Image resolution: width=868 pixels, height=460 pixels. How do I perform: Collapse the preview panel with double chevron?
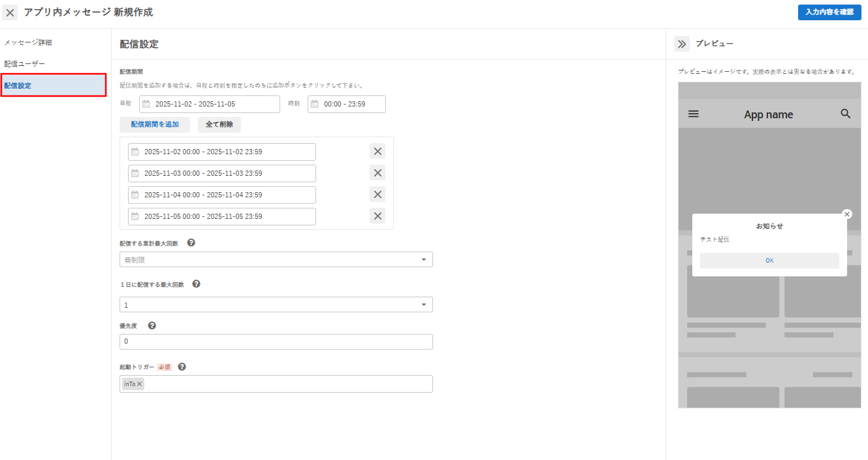click(682, 44)
